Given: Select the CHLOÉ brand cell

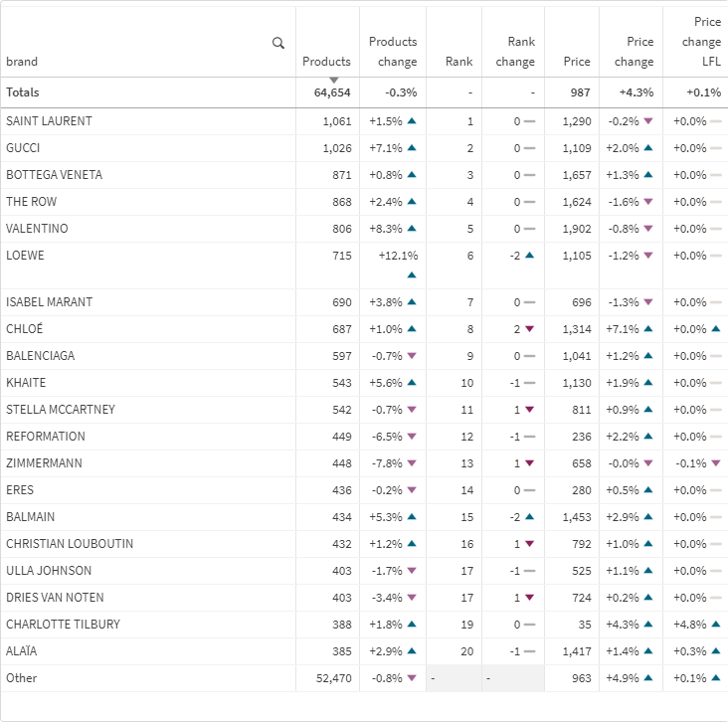Looking at the screenshot, I should pos(148,329).
